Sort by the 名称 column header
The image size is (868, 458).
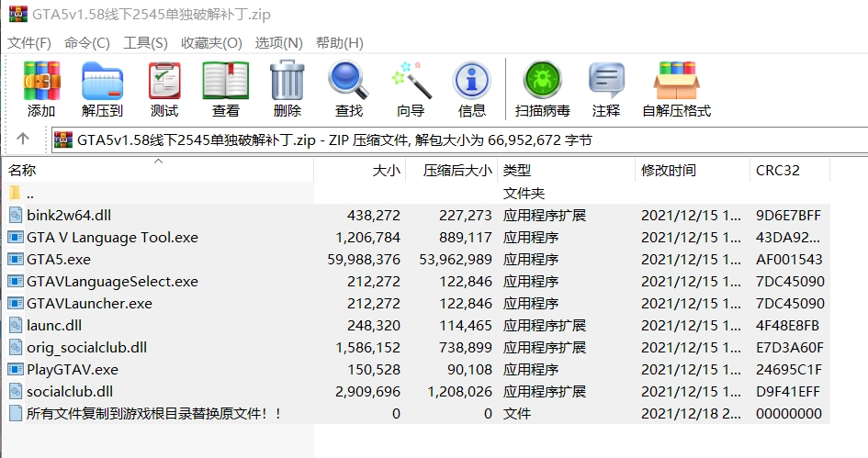point(23,170)
